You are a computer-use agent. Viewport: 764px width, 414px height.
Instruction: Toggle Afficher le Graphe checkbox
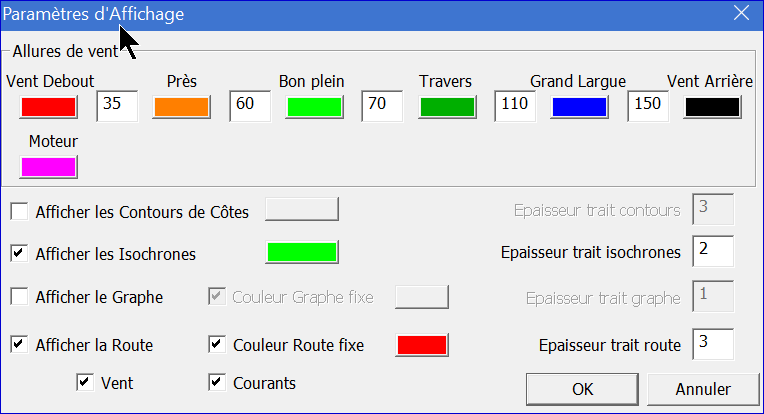point(19,297)
